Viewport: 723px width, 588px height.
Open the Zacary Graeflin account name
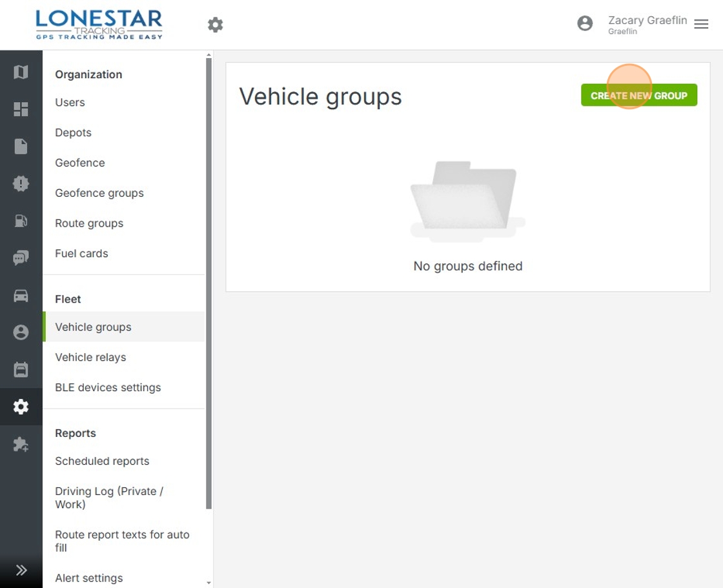pos(647,20)
